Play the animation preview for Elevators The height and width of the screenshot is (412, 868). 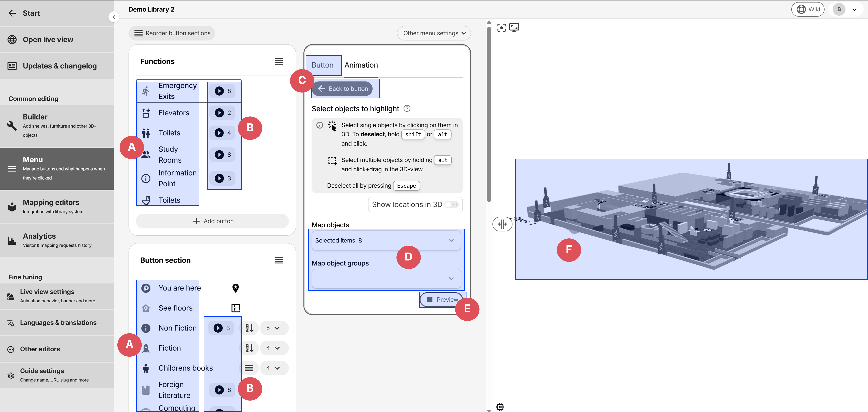[x=219, y=112]
